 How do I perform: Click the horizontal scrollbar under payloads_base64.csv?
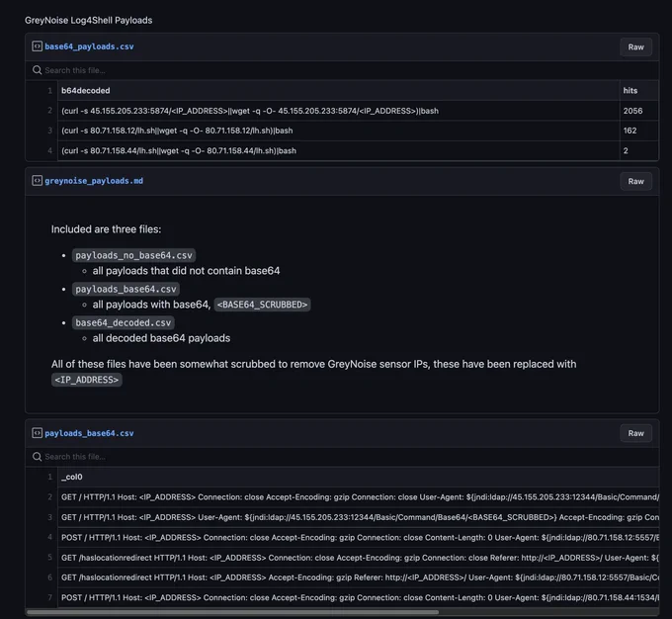232,612
